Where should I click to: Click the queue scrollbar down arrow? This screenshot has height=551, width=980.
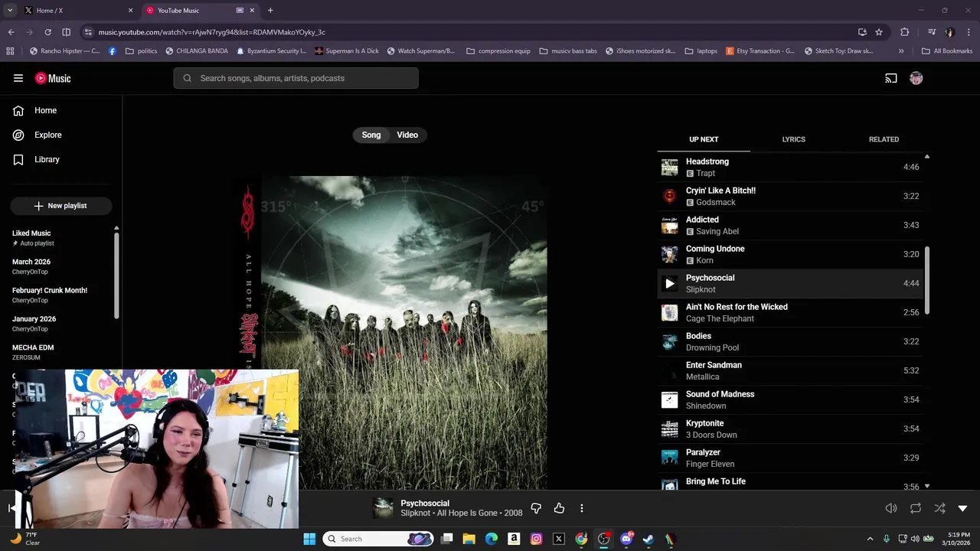[x=927, y=486]
